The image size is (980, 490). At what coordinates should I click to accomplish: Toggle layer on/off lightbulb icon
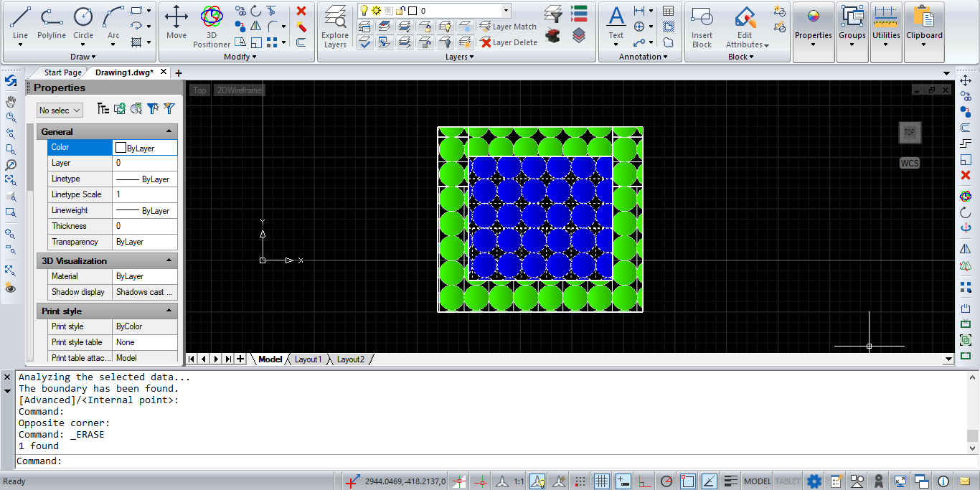click(x=364, y=10)
